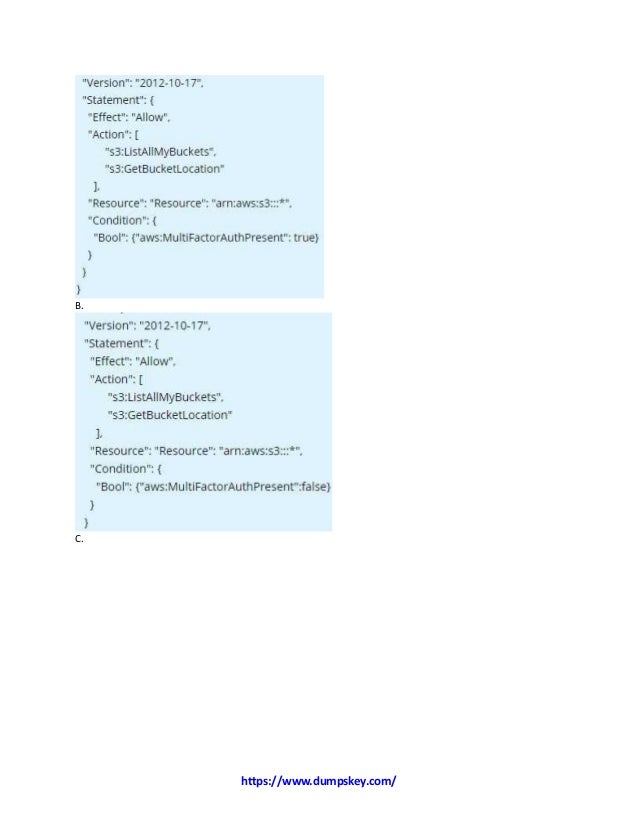Screen dimensions: 638x826
Task: Click the Statement line in the block above B
Action: pos(118,100)
